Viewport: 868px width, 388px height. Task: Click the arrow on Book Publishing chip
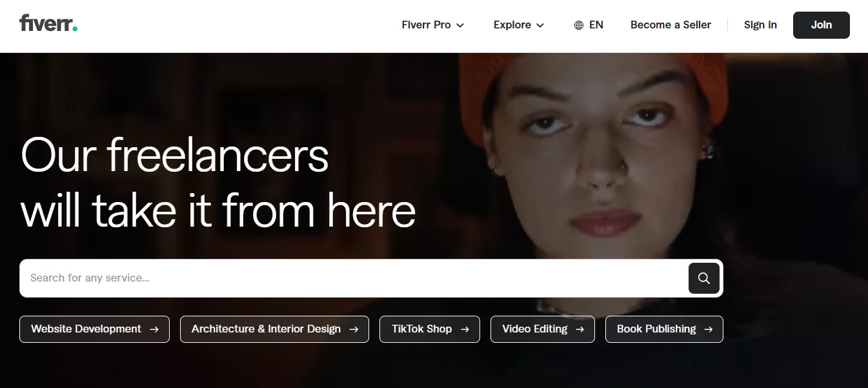[708, 329]
